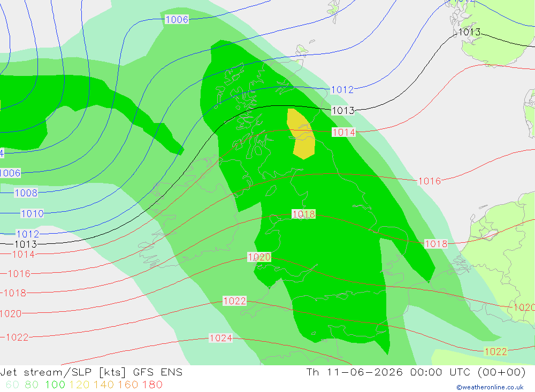Click the 1020 isobar label over Wales
Image resolution: width=535 pixels, height=392 pixels.
[x=259, y=257]
